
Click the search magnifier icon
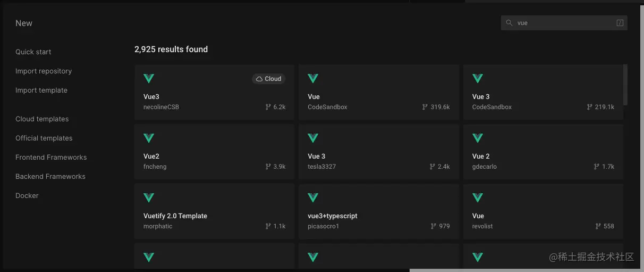509,23
